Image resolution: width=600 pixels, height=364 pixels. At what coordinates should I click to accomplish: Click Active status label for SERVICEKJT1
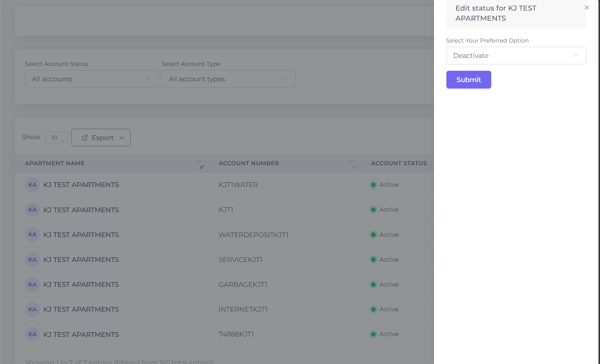(389, 260)
